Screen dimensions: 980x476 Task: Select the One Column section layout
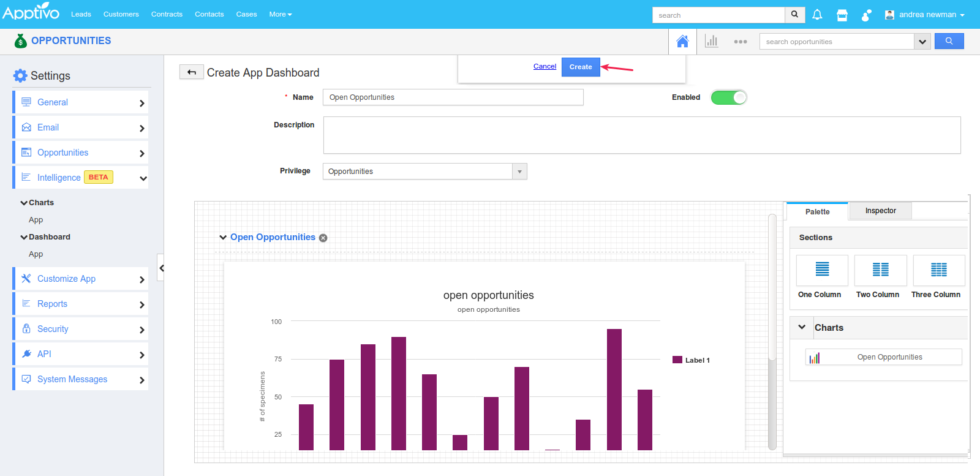[x=822, y=270]
